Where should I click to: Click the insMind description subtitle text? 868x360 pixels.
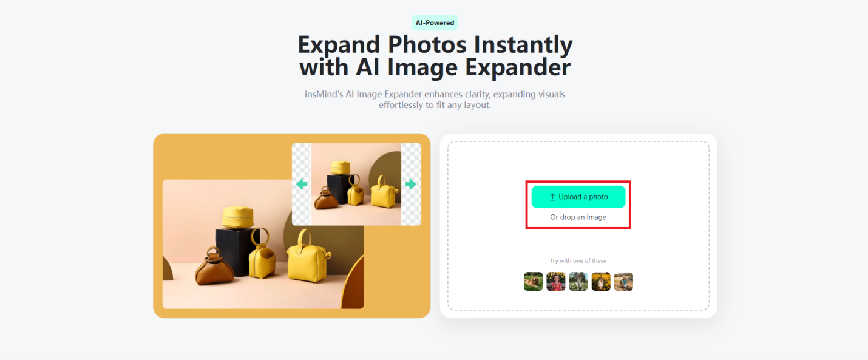click(435, 100)
